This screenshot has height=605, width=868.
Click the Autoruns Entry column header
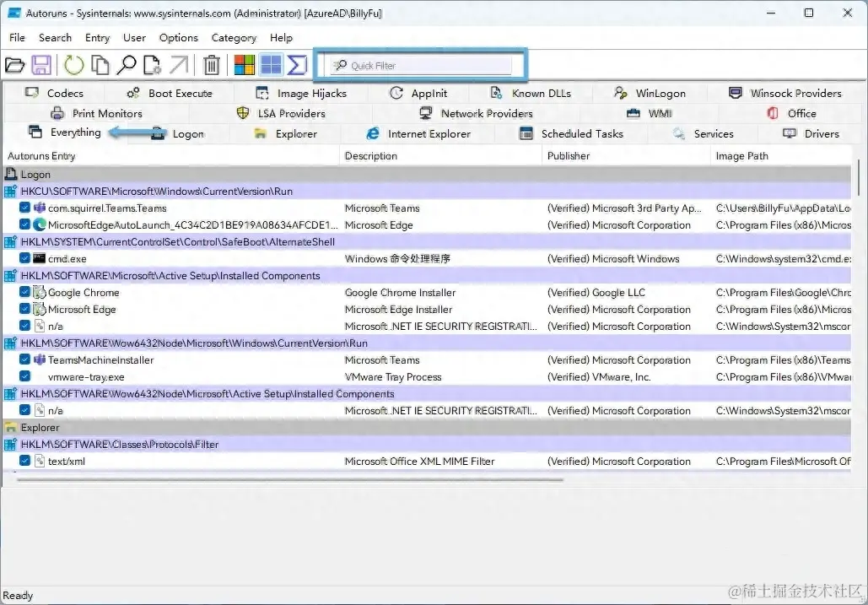171,156
